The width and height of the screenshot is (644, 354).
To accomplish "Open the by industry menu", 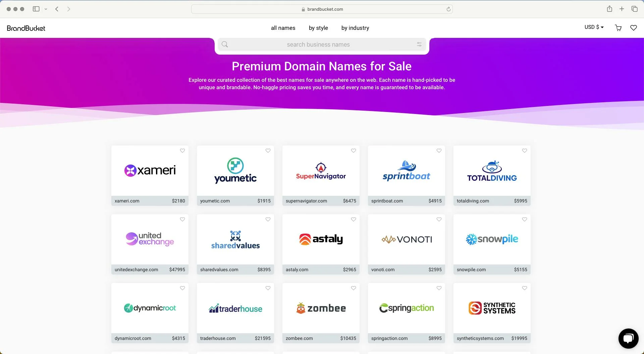I will pyautogui.click(x=355, y=28).
